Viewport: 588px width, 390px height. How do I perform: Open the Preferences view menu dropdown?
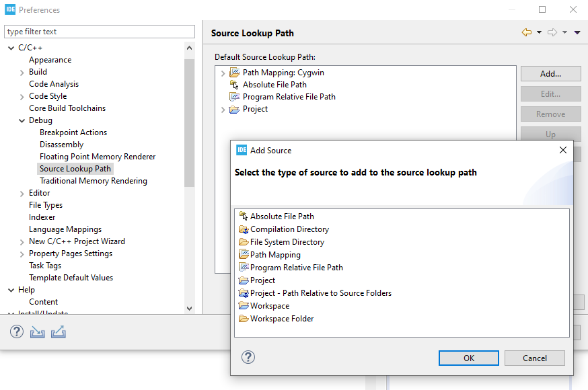pyautogui.click(x=577, y=32)
